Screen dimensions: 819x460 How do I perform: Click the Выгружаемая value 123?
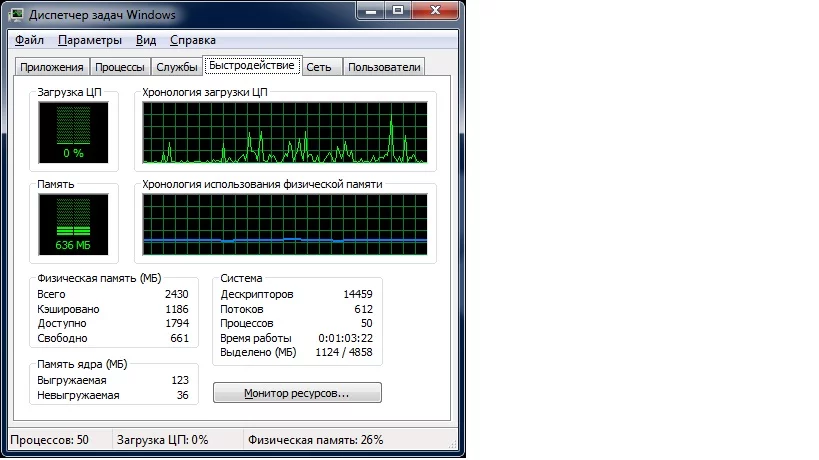pyautogui.click(x=180, y=381)
